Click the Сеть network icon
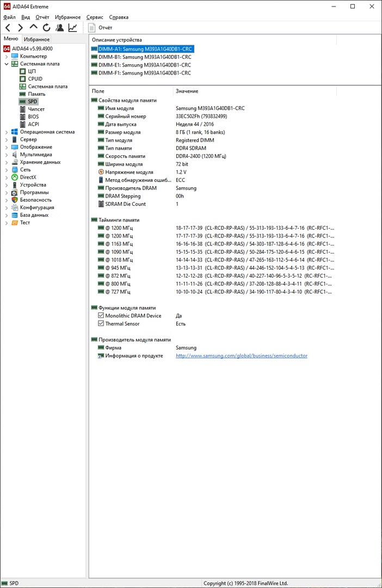 (x=15, y=169)
